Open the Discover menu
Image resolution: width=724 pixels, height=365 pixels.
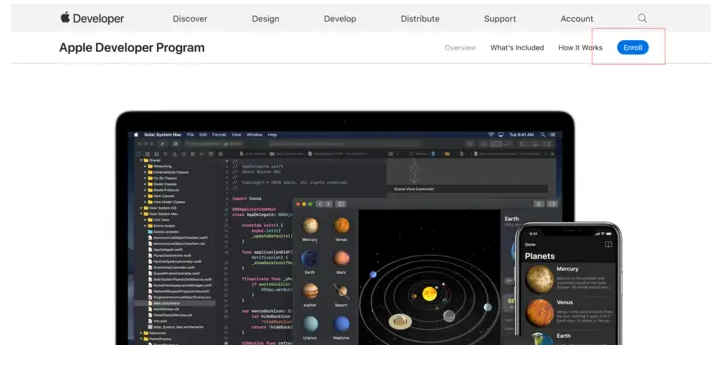pos(190,19)
